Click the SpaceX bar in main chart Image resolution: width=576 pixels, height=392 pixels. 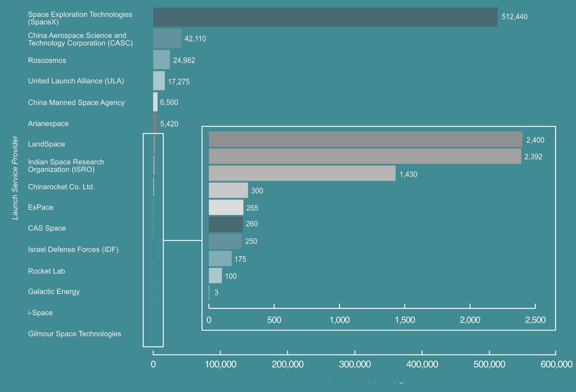[x=325, y=17]
